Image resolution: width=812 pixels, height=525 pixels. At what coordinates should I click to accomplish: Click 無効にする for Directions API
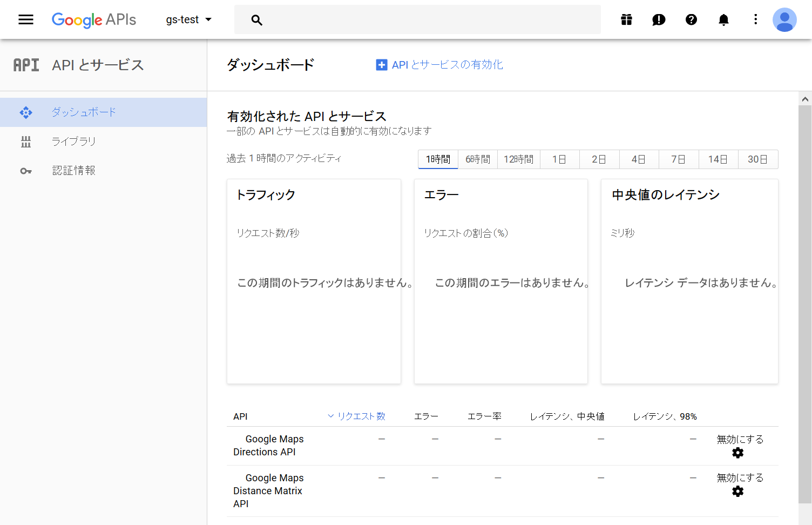(740, 439)
